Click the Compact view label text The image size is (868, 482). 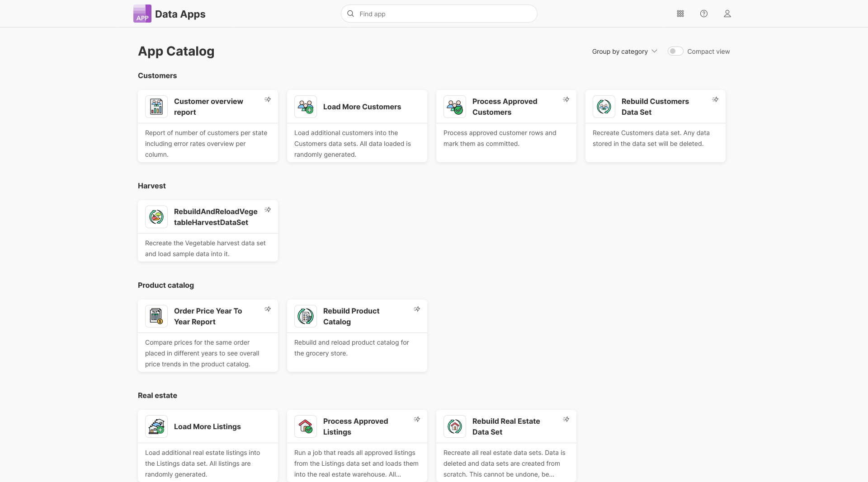708,51
